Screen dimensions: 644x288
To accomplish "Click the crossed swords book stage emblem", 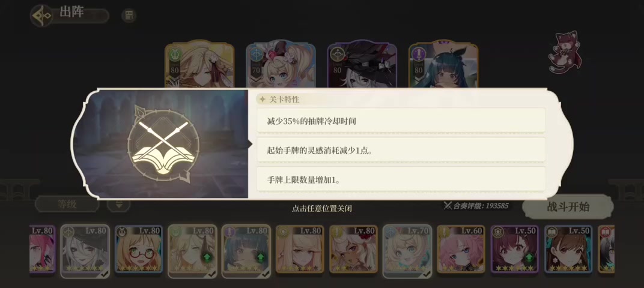I will [x=163, y=143].
